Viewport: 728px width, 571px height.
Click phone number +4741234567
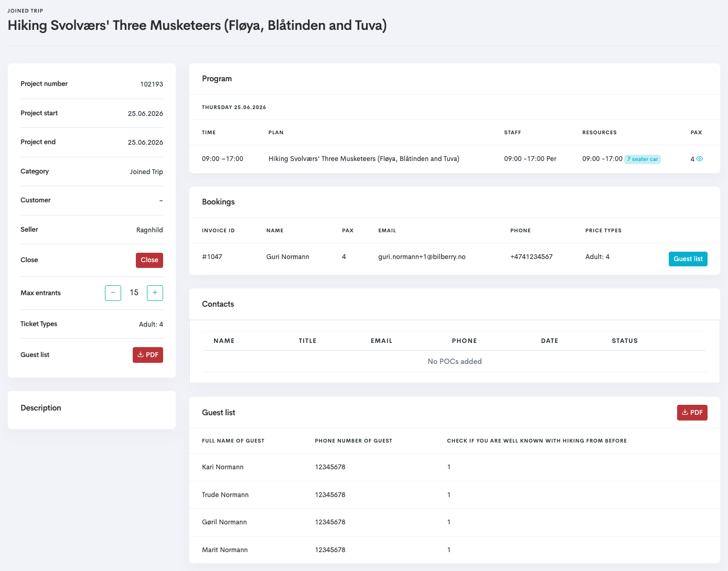[531, 257]
